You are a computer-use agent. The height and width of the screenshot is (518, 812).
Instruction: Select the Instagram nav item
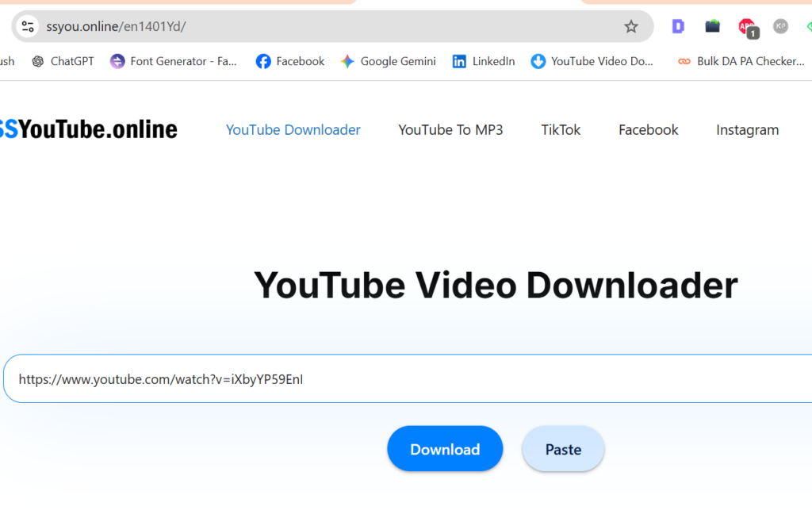tap(747, 130)
